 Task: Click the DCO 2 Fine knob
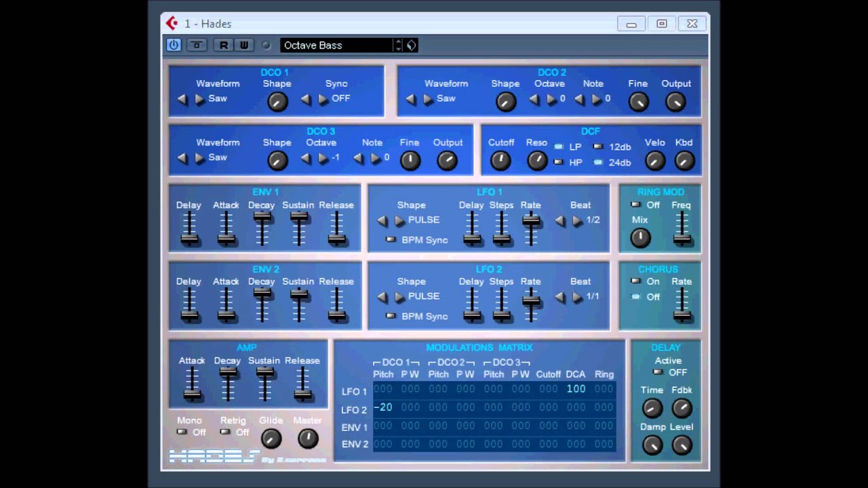(639, 102)
